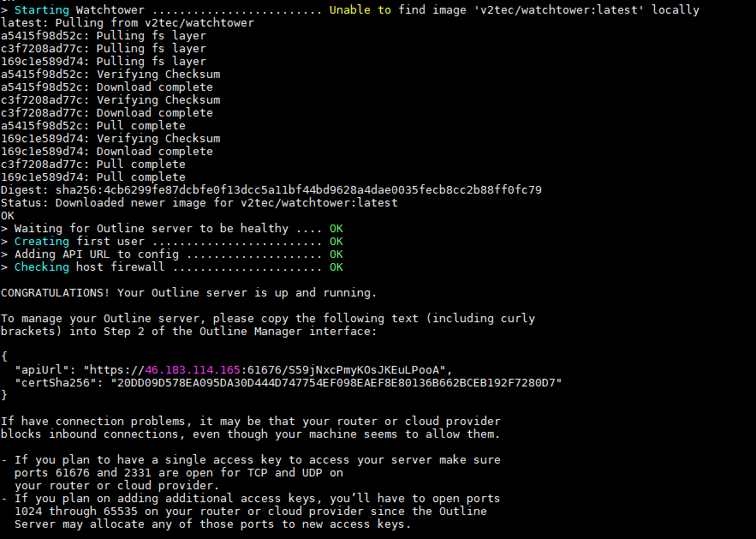The width and height of the screenshot is (756, 539).
Task: Click "169c1e589d74: Download complete" line
Action: (x=107, y=152)
